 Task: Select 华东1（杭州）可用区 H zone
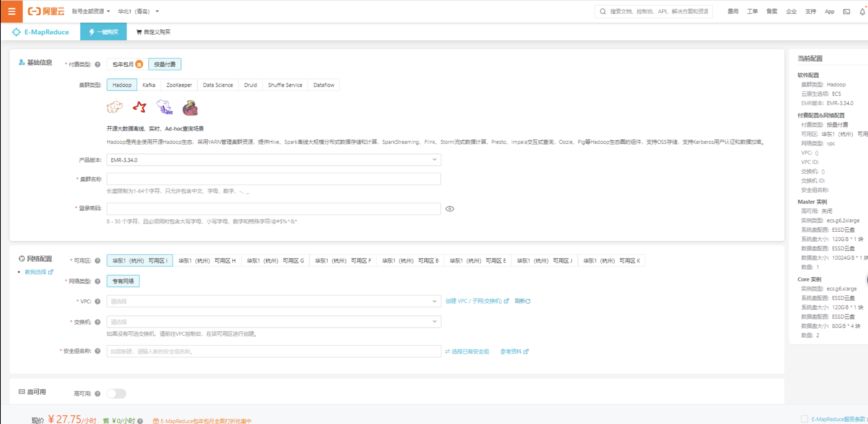[207, 261]
